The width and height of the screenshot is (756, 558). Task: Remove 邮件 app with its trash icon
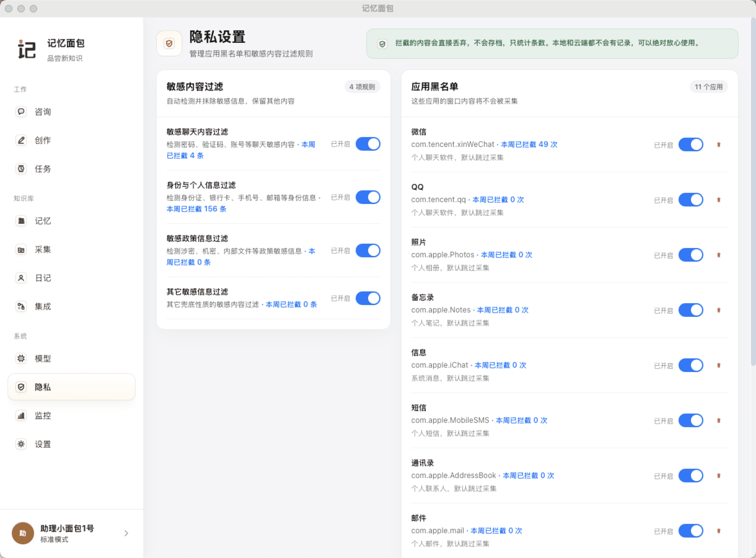coord(719,531)
